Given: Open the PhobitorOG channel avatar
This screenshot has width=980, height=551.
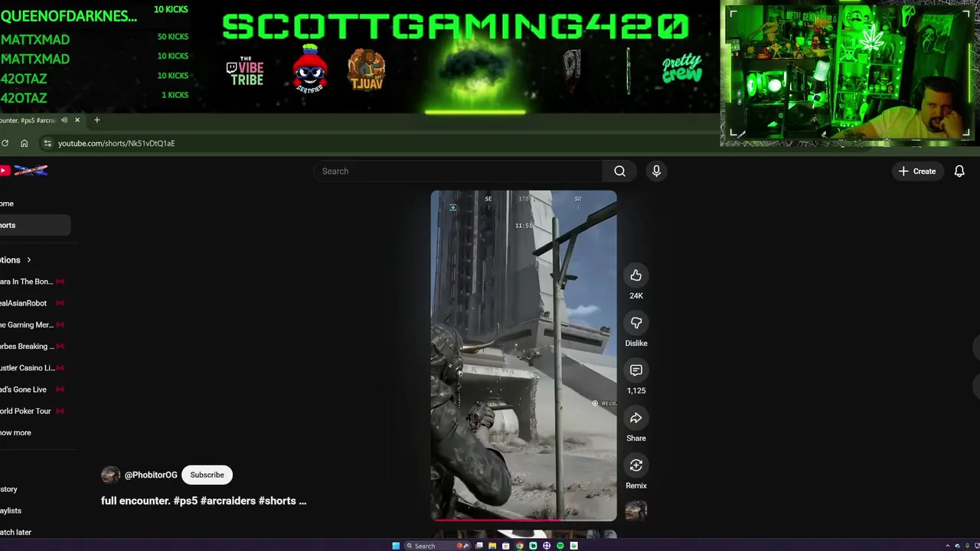Looking at the screenshot, I should [110, 475].
